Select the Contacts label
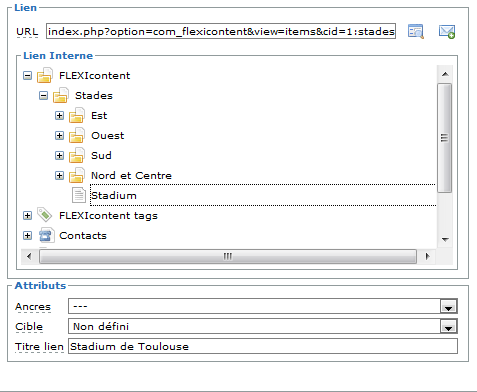Viewport: 477px width, 392px height. (83, 236)
